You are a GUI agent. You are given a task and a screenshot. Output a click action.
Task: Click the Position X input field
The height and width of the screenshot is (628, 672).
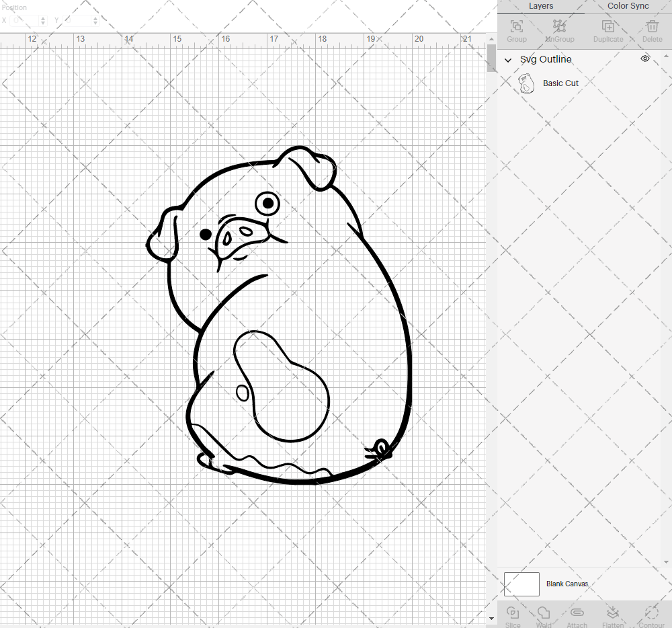tap(25, 20)
